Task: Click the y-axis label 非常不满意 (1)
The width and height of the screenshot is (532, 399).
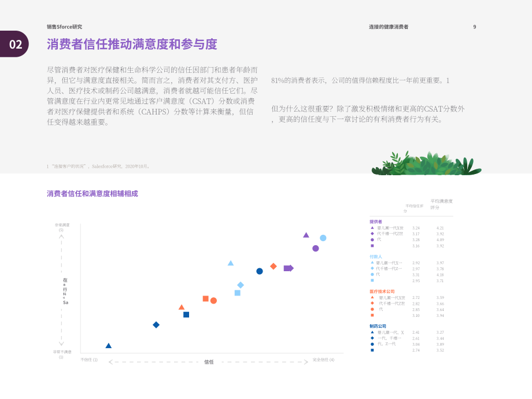Action: tap(62, 354)
